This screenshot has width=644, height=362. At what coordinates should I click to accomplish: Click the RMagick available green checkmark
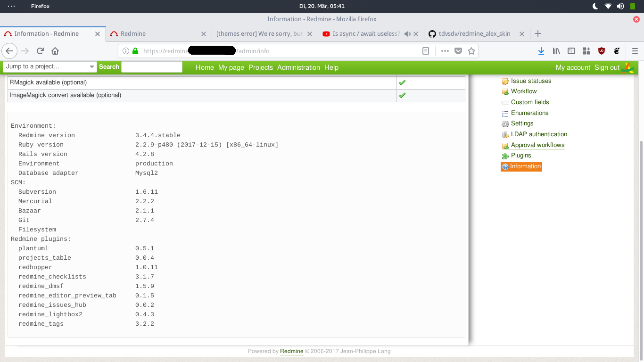[402, 82]
